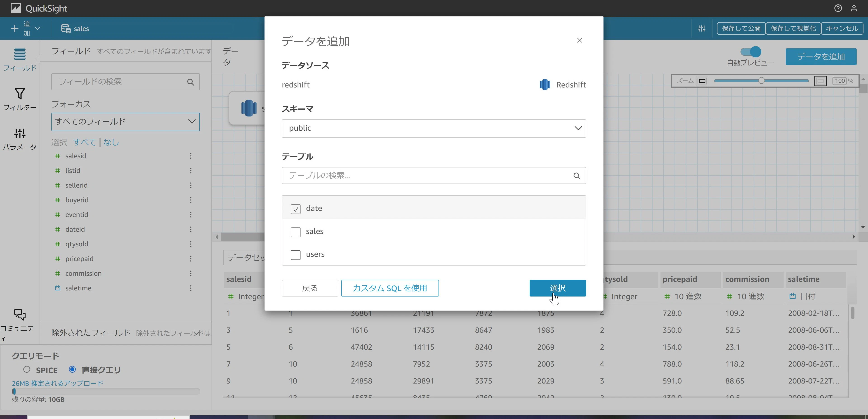Open the user account icon
Image resolution: width=868 pixels, height=419 pixels.
(854, 8)
